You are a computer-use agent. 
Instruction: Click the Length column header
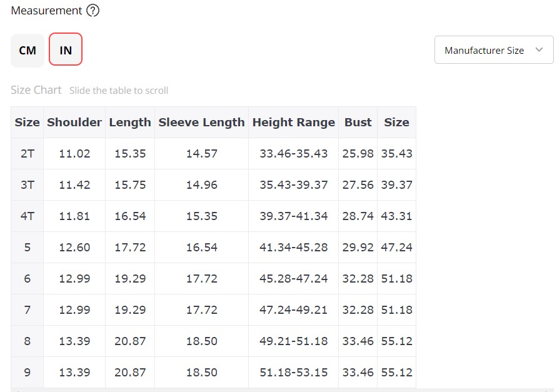[x=130, y=123]
